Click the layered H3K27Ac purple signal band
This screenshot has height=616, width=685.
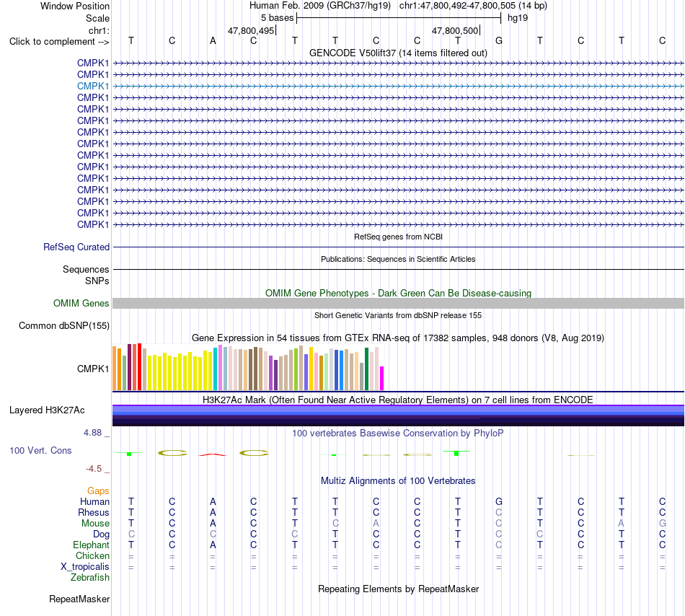(398, 415)
